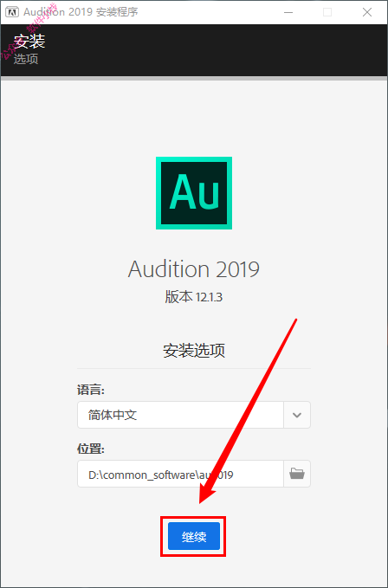Click inside the D:\common_software install path field
The image size is (388, 588).
pos(180,474)
